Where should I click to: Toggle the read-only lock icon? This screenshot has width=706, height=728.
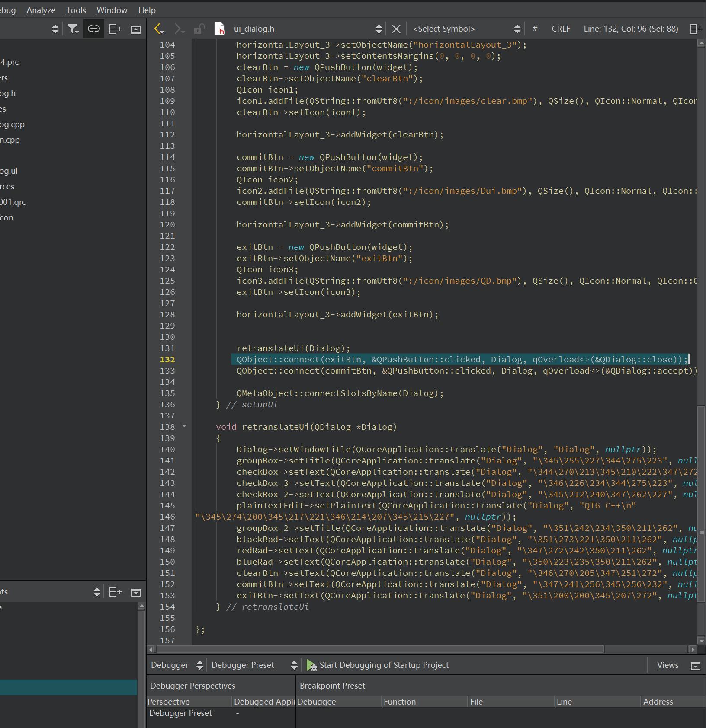point(199,29)
